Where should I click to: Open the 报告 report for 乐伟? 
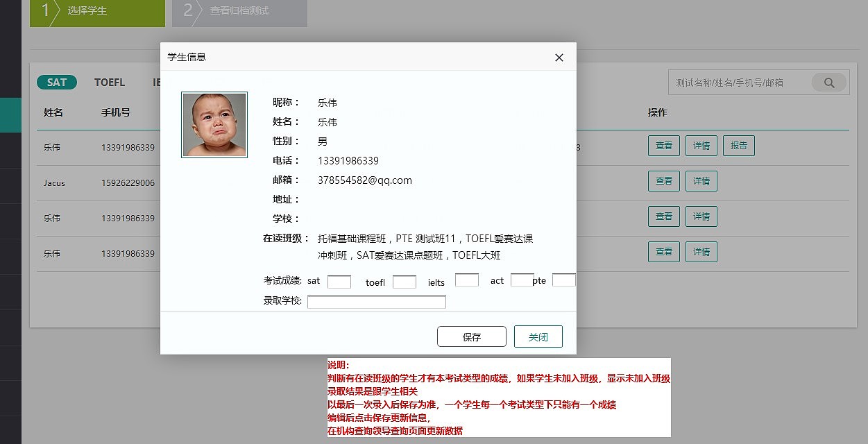pos(738,146)
